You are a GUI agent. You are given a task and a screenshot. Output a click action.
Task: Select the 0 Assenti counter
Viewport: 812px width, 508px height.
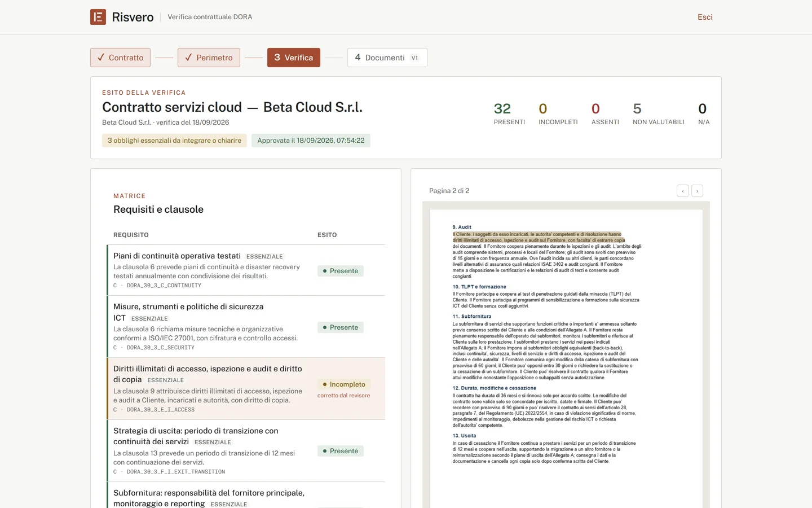click(x=605, y=113)
